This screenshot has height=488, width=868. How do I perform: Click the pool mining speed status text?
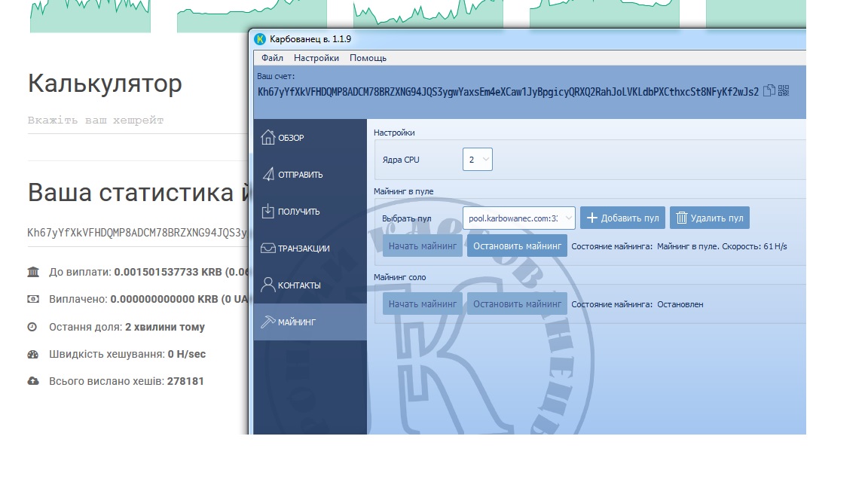coord(722,246)
